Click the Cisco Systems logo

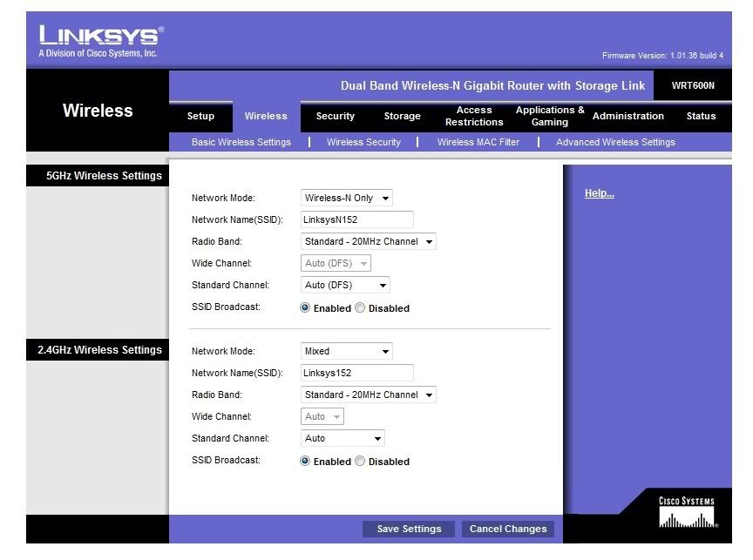(687, 512)
